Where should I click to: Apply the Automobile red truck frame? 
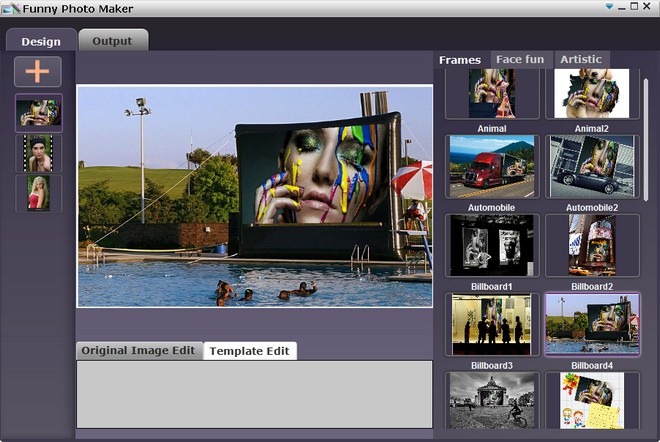tap(492, 167)
